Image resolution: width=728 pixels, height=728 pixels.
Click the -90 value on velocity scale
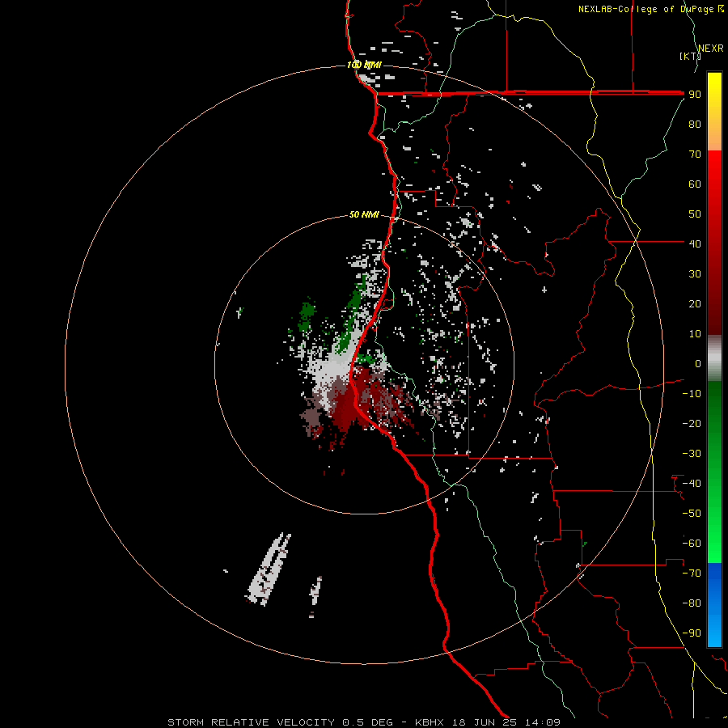(692, 633)
